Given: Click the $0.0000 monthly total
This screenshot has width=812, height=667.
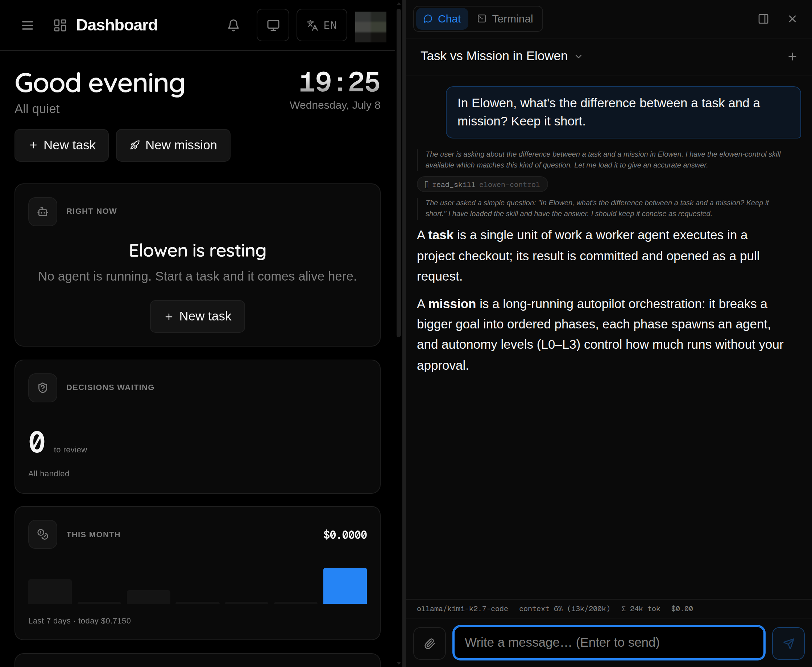Looking at the screenshot, I should [x=345, y=535].
